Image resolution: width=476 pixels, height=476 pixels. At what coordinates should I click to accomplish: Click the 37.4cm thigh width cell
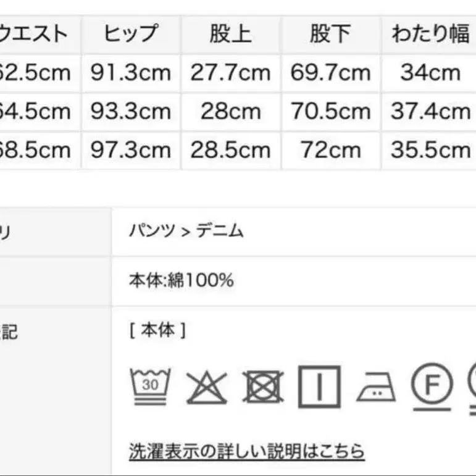(x=430, y=112)
